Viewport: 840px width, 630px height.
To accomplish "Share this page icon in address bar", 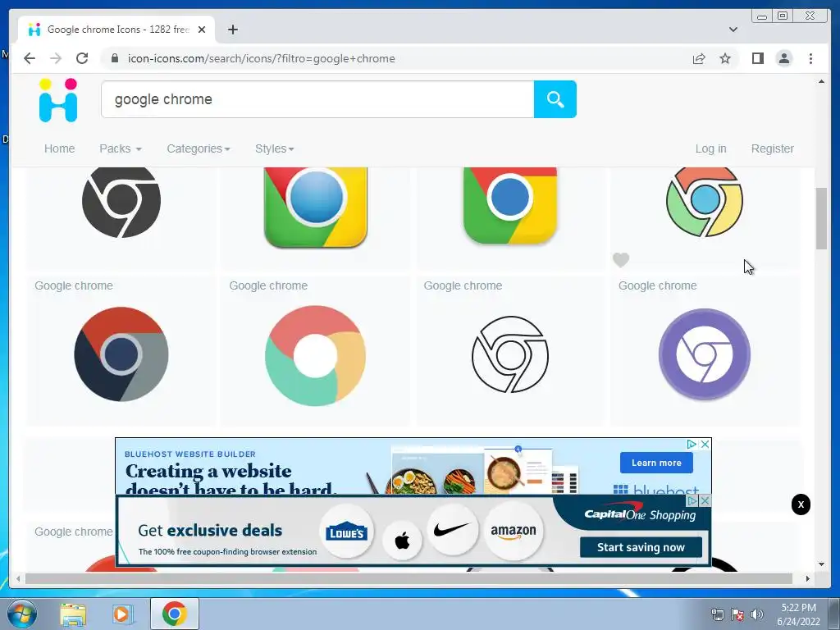I will pos(699,58).
